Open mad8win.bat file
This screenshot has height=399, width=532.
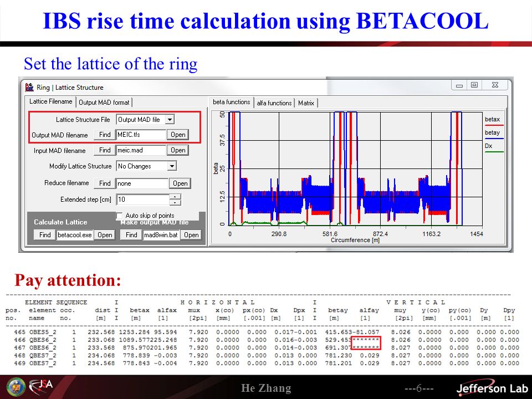[191, 235]
